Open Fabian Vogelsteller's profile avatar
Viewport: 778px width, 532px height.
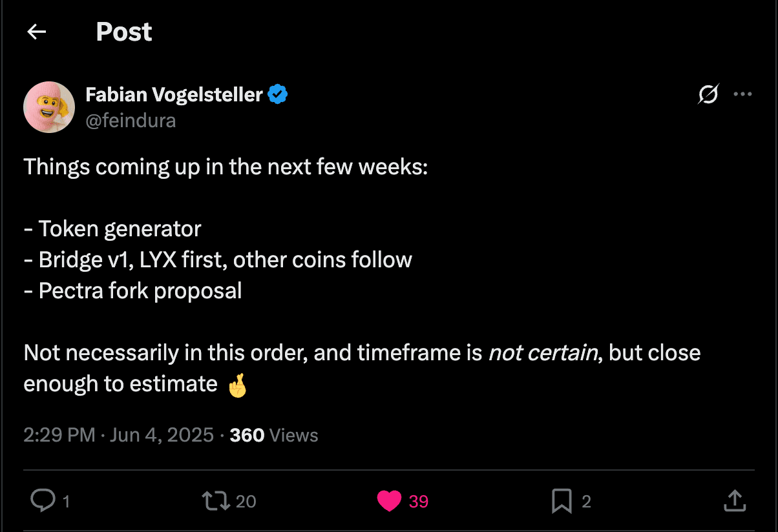[49, 107]
